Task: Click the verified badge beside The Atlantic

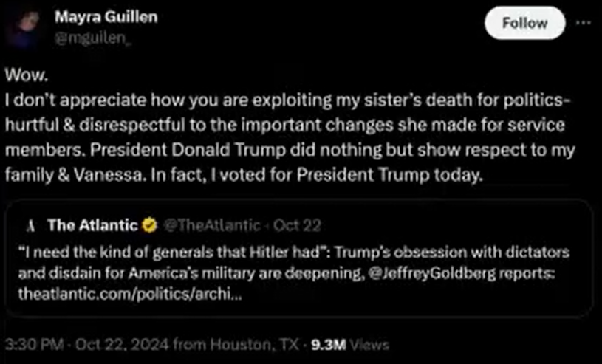Action: (148, 224)
